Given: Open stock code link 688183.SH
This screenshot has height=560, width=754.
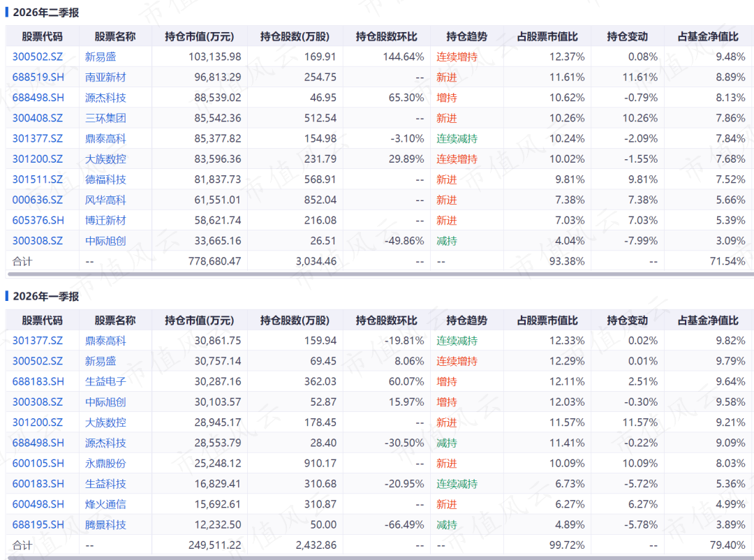Looking at the screenshot, I should [38, 381].
